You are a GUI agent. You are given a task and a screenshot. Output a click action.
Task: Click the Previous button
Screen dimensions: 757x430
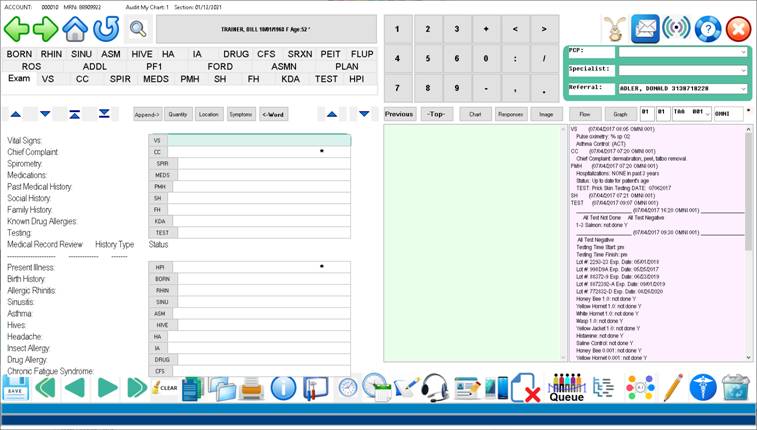point(399,114)
